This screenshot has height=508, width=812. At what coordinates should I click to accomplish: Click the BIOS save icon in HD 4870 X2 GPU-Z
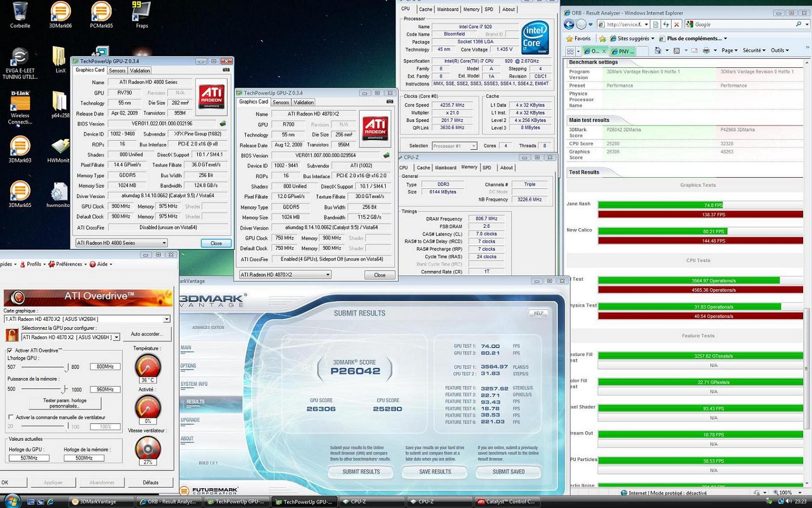point(386,155)
